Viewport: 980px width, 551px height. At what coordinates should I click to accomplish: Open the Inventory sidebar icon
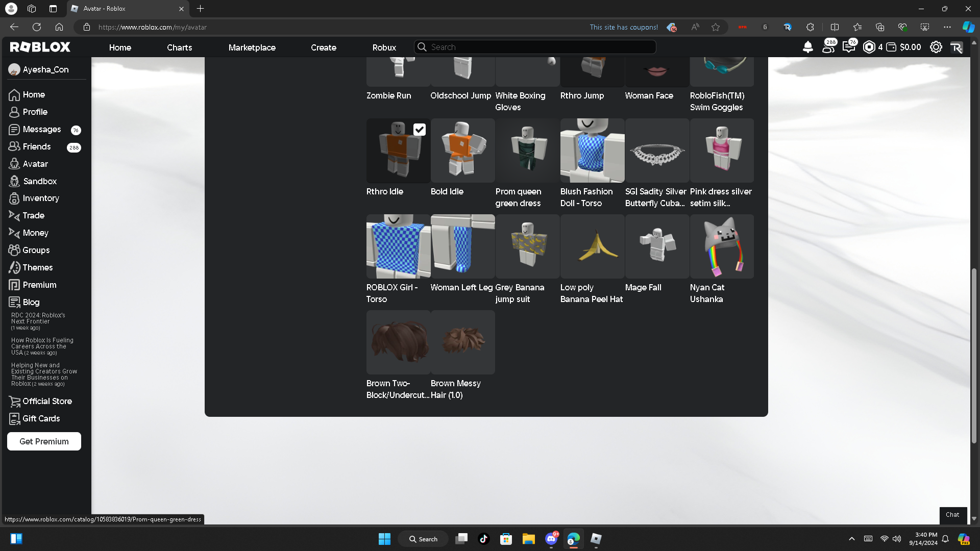click(x=14, y=198)
